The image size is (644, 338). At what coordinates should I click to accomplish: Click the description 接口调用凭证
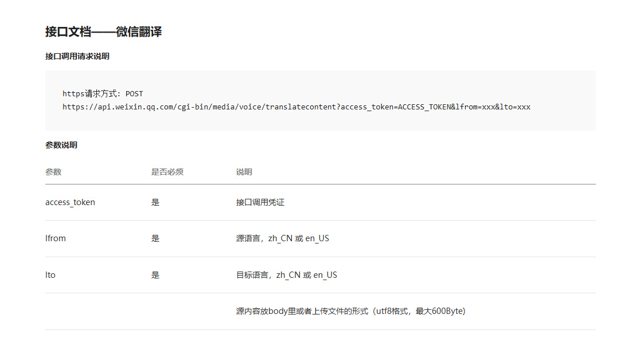point(260,202)
